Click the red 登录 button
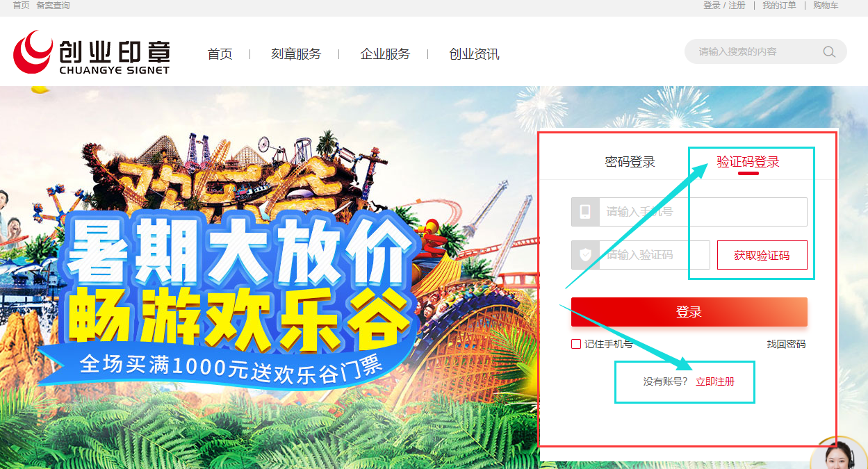 (x=689, y=312)
